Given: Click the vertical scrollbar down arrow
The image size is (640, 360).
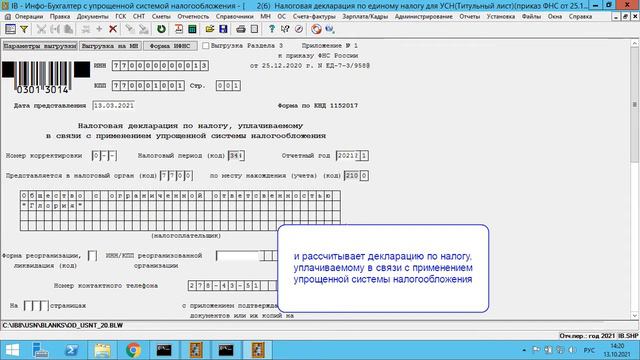Looking at the screenshot, I should click(635, 316).
